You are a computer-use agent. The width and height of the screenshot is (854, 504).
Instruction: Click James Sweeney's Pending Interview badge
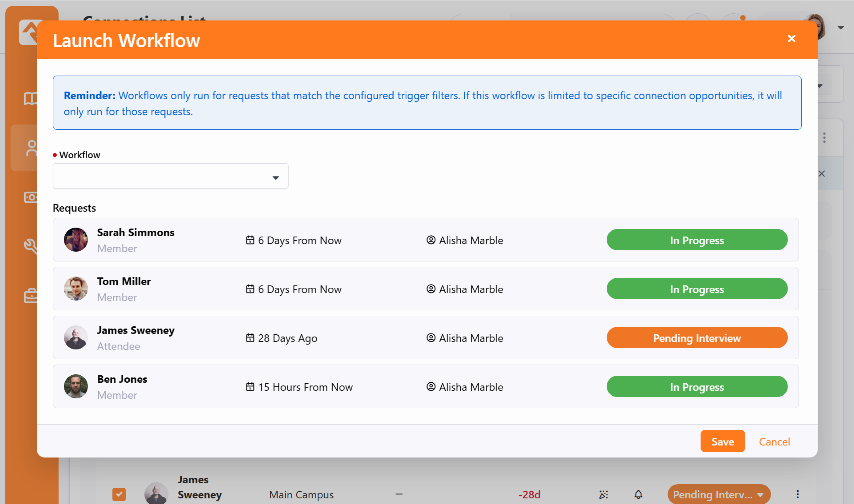(696, 338)
